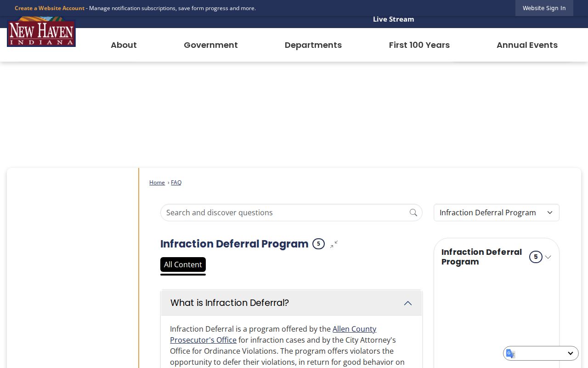This screenshot has height=368, width=588.
Task: Click the New Haven Indiana logo
Action: (41, 31)
